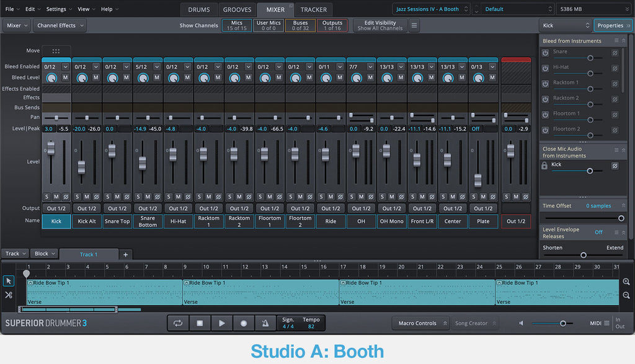Stop playback with the square button
Viewport: 635px width, 364px height.
[200, 323]
